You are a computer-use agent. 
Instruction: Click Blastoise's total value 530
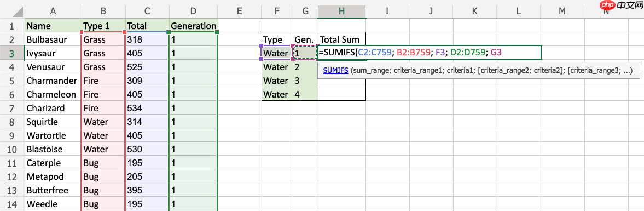147,149
